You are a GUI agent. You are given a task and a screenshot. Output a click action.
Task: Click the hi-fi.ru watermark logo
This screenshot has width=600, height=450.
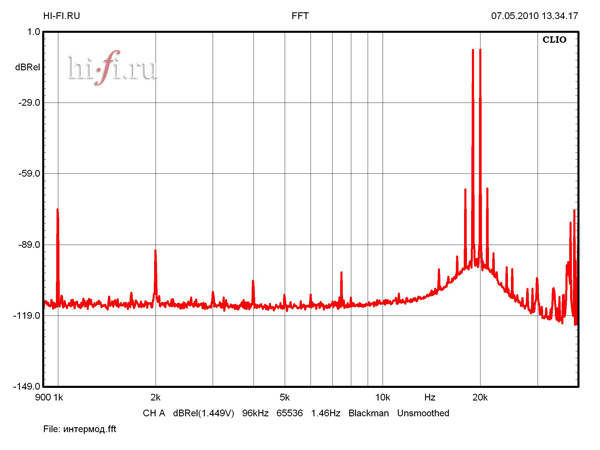[x=112, y=66]
